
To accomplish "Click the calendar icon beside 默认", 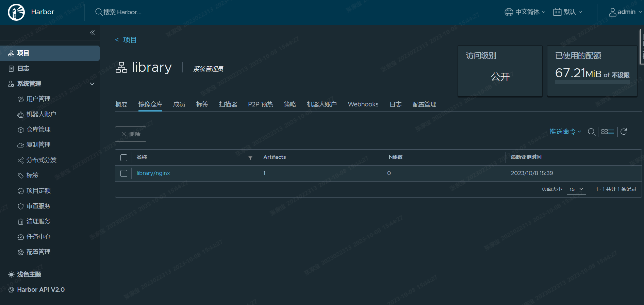I will coord(557,12).
